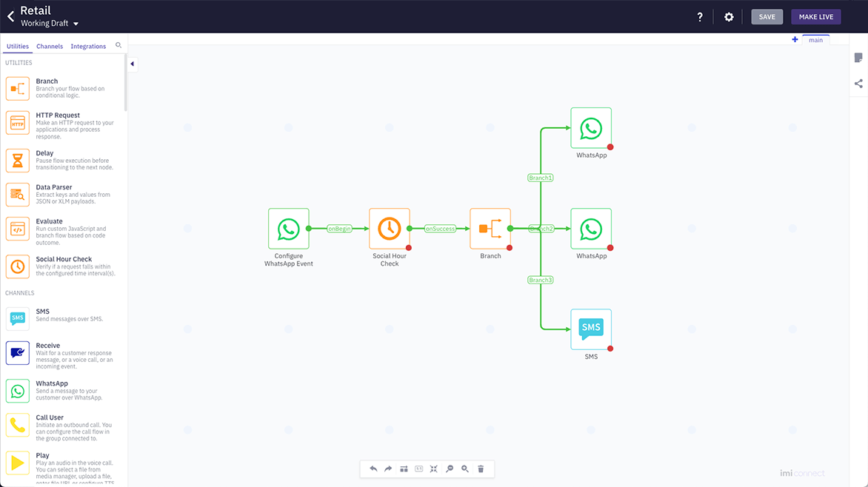
Task: Click the Evaluate utility in the palette
Action: point(62,232)
